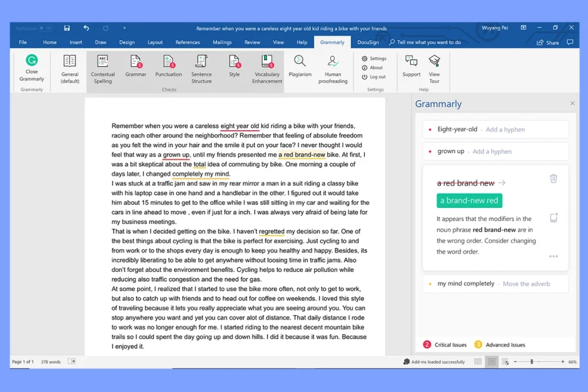The height and width of the screenshot is (392, 588).
Task: Switch to the Grammarly ribbon tab
Action: pos(332,42)
